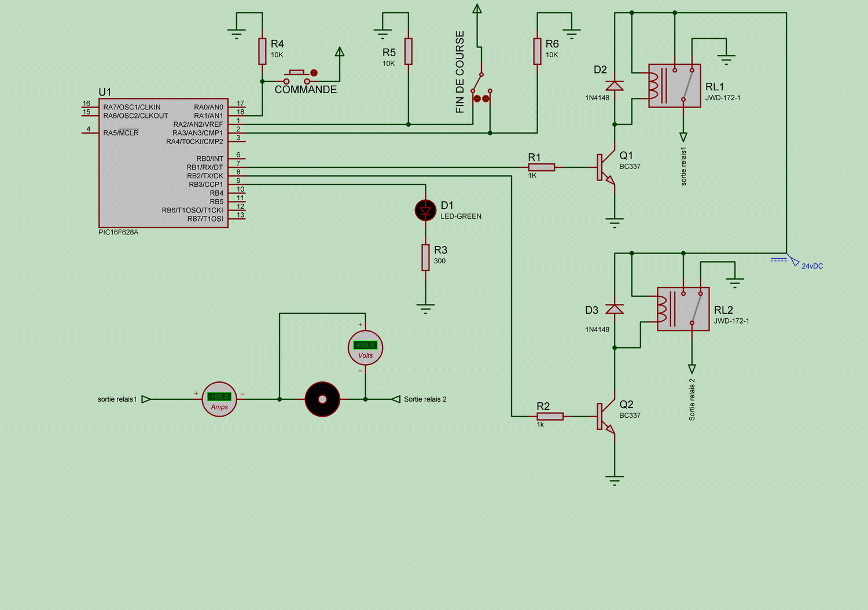Viewport: 868px width, 610px height.
Task: Select resistor R4 10K
Action: click(262, 52)
